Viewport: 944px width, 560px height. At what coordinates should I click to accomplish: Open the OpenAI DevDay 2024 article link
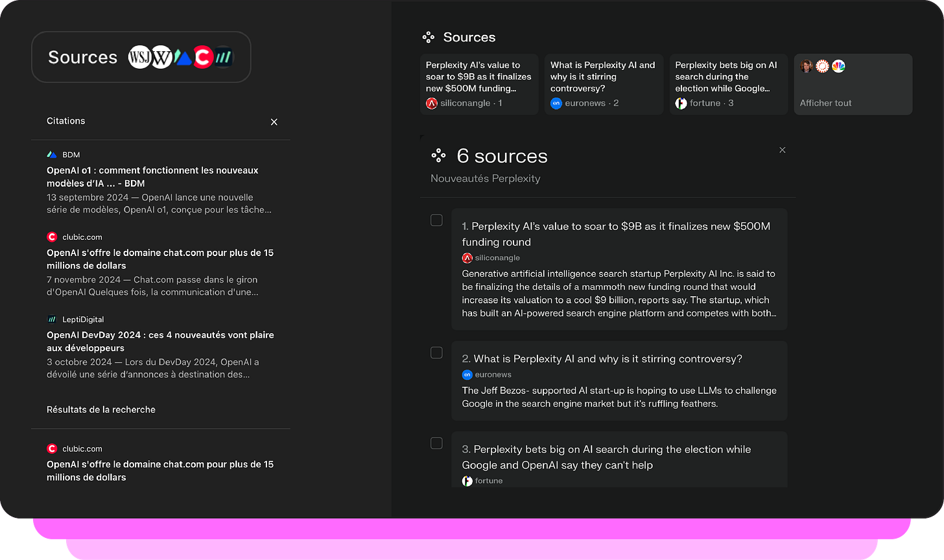160,342
